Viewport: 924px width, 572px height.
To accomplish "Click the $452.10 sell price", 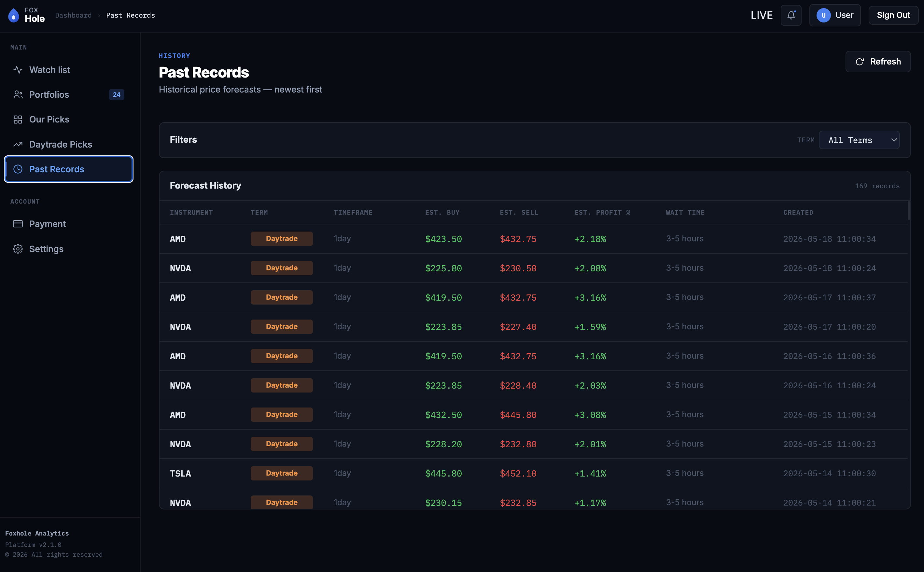I will pos(518,474).
